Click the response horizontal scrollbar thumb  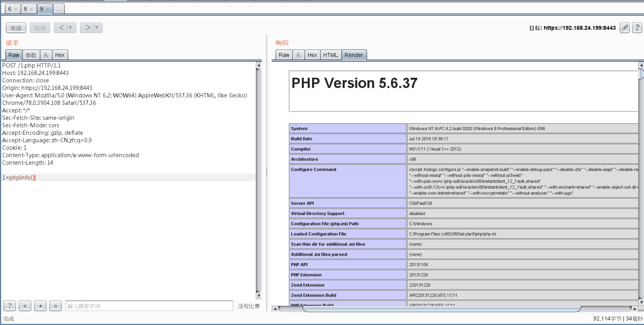tap(441, 309)
